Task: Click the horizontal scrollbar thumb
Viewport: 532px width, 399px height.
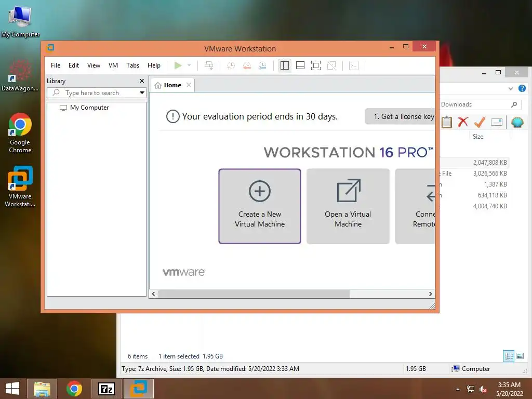Action: click(x=254, y=294)
